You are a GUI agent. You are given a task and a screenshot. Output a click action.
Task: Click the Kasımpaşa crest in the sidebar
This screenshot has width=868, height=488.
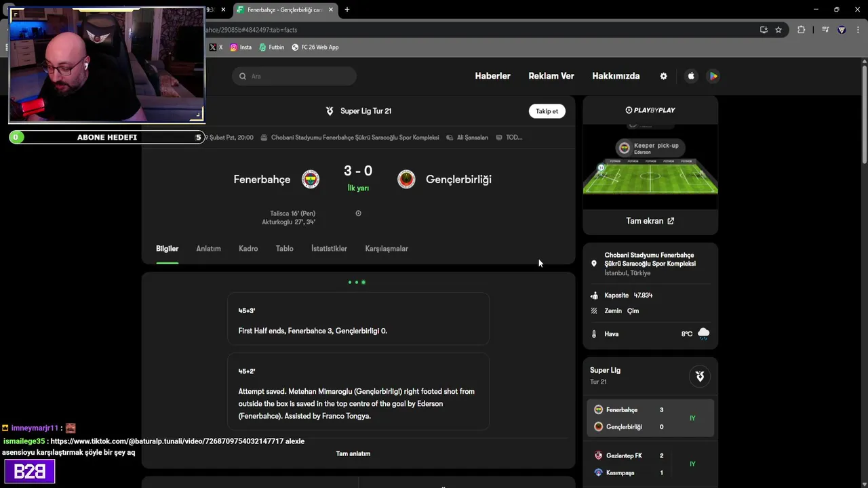598,472
